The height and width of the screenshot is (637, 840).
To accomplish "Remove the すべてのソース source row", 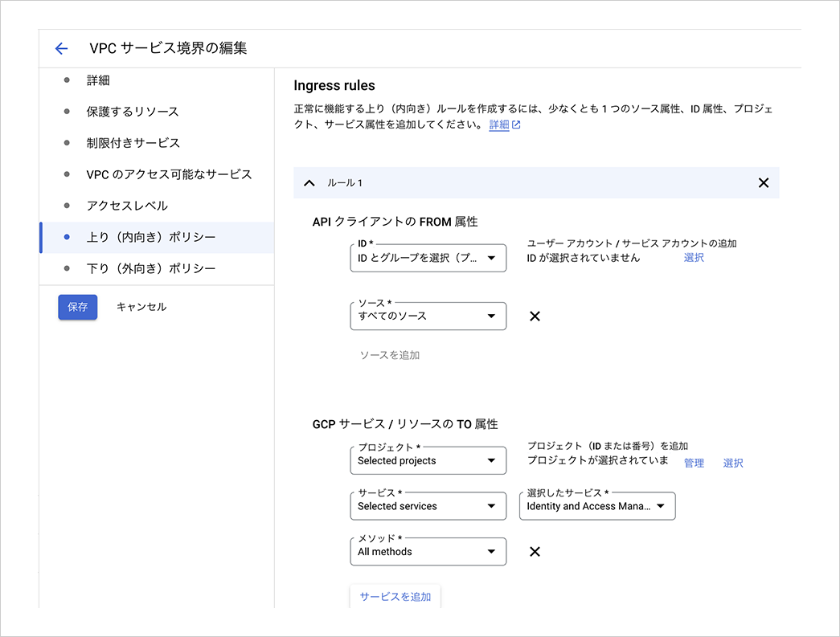I will pyautogui.click(x=535, y=316).
